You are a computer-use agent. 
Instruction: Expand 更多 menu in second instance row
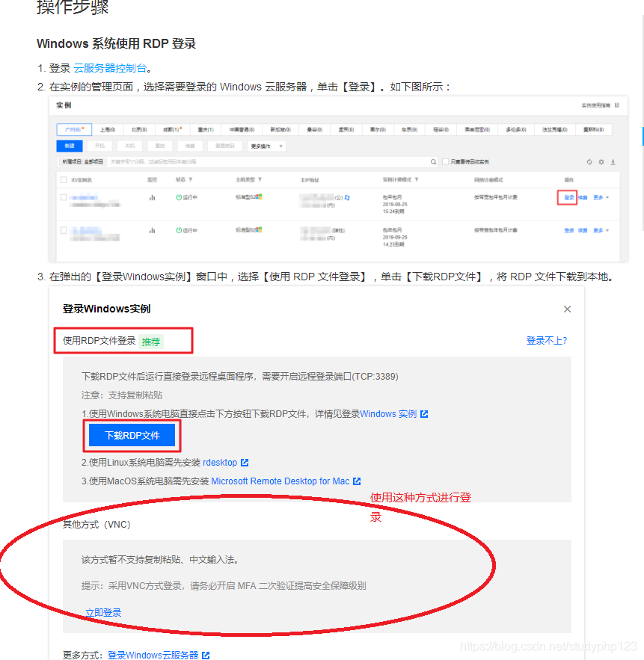(601, 231)
